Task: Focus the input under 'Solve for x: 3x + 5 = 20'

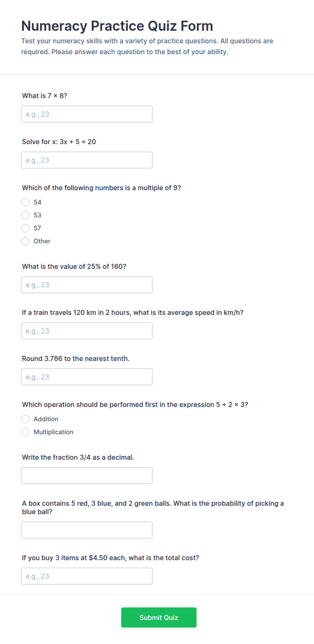Action: coord(87,160)
